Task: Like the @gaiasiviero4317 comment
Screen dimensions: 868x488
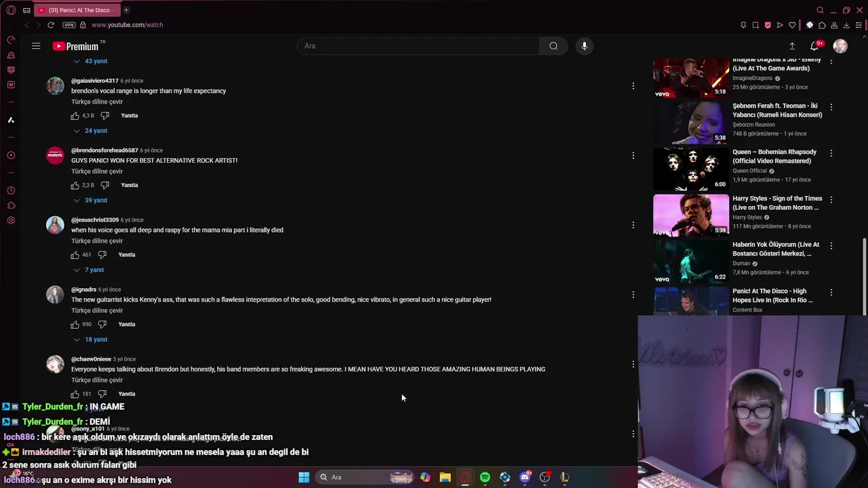Action: click(75, 116)
